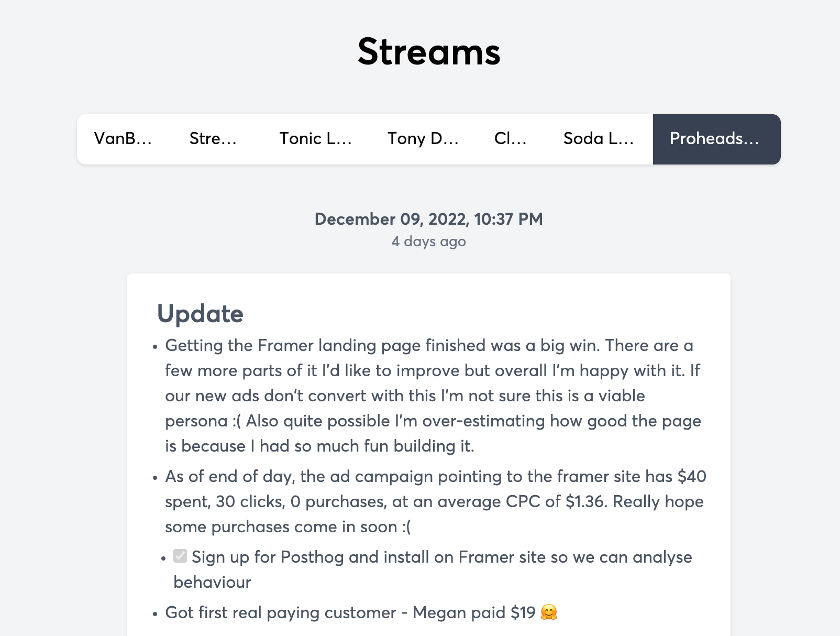Switch to the Cl… tab
The image size is (840, 636).
coord(510,139)
